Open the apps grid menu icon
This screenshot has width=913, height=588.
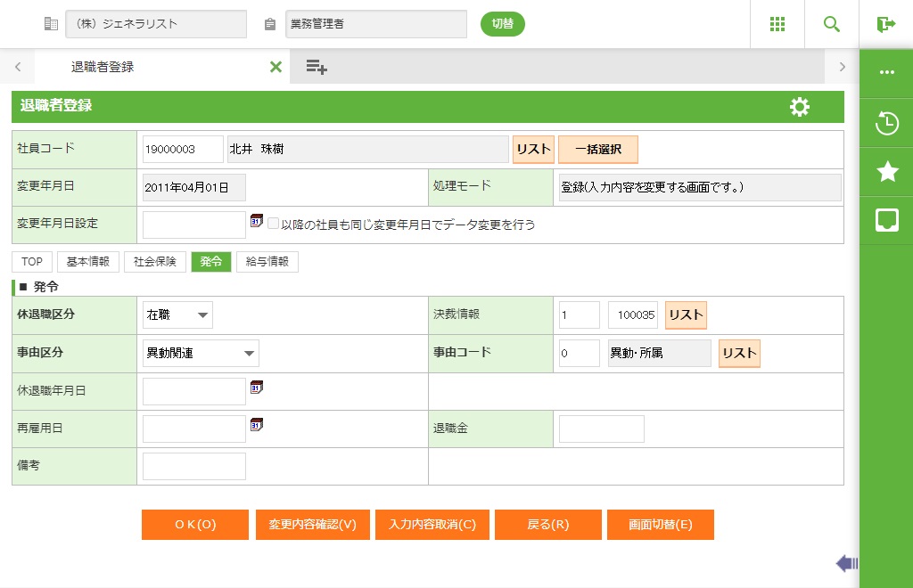[777, 24]
